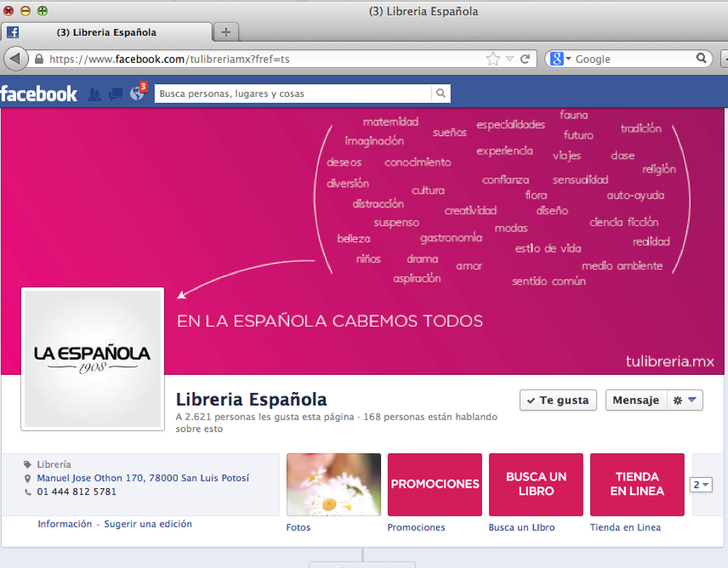The height and width of the screenshot is (568, 728).
Task: Click 'Tienda en Linea' label link
Action: pos(625,527)
